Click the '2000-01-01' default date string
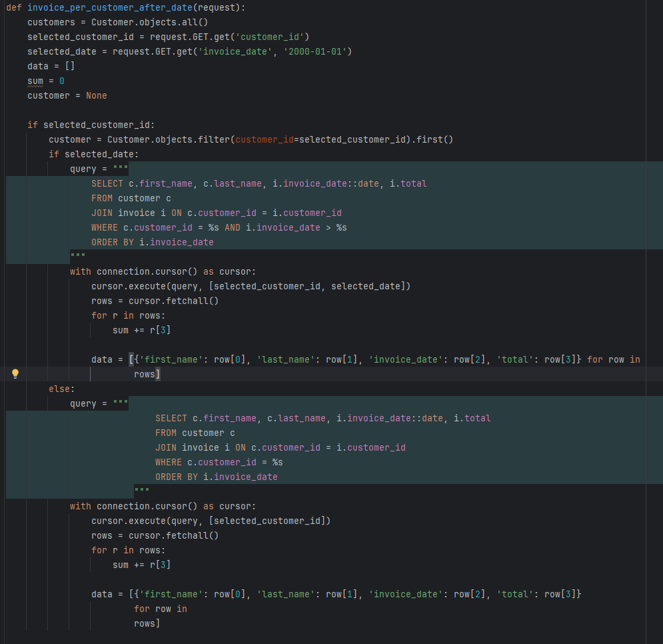The image size is (663, 644). [315, 51]
